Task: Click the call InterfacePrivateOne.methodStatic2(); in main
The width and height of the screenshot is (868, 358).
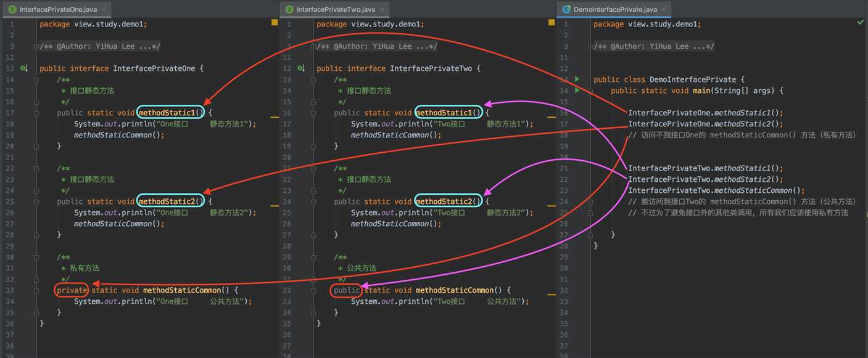Action: (x=706, y=124)
